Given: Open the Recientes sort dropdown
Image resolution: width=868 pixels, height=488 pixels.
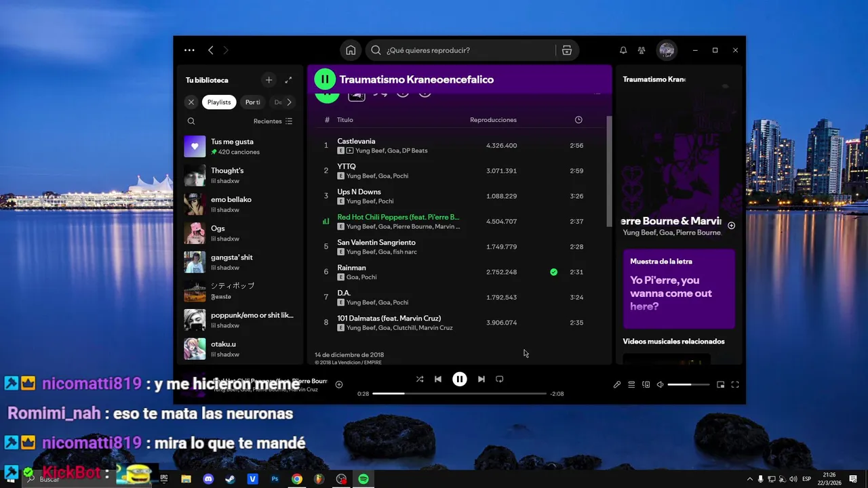Looking at the screenshot, I should click(273, 121).
